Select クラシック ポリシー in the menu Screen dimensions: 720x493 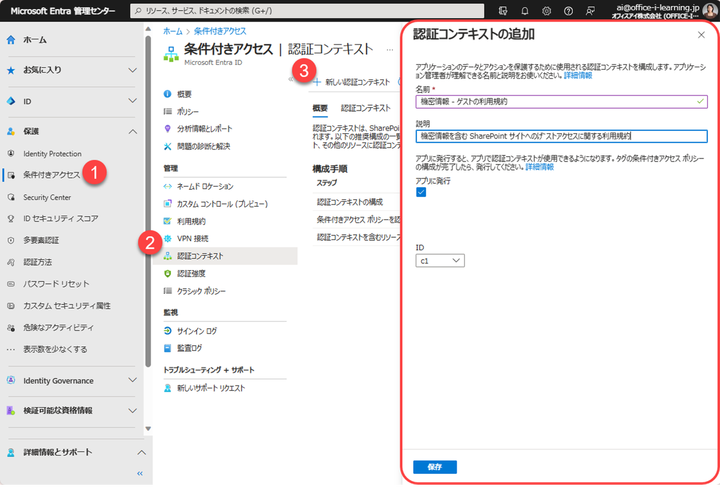coord(201,291)
